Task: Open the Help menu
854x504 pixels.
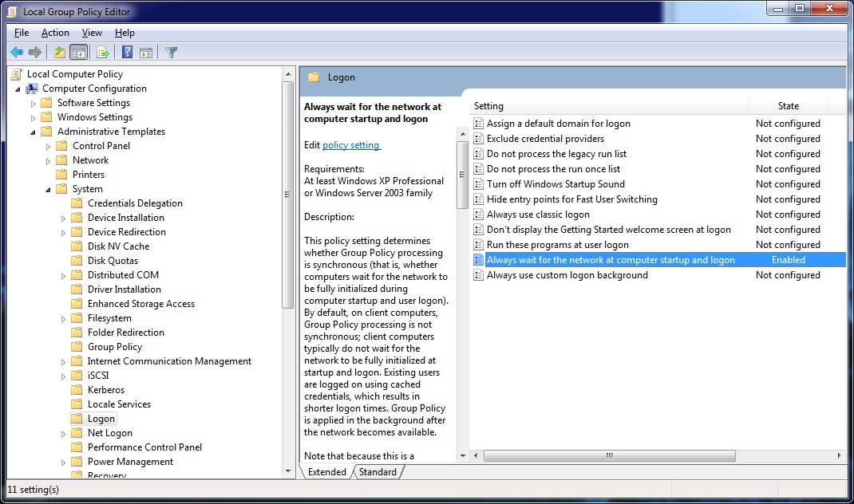Action: (125, 33)
